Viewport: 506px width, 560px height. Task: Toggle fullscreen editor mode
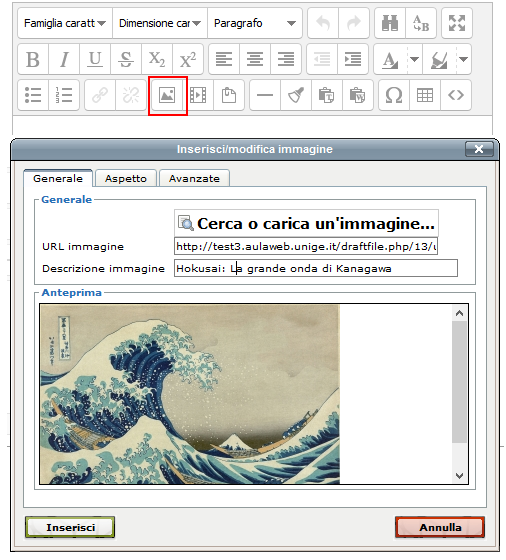coord(457,23)
